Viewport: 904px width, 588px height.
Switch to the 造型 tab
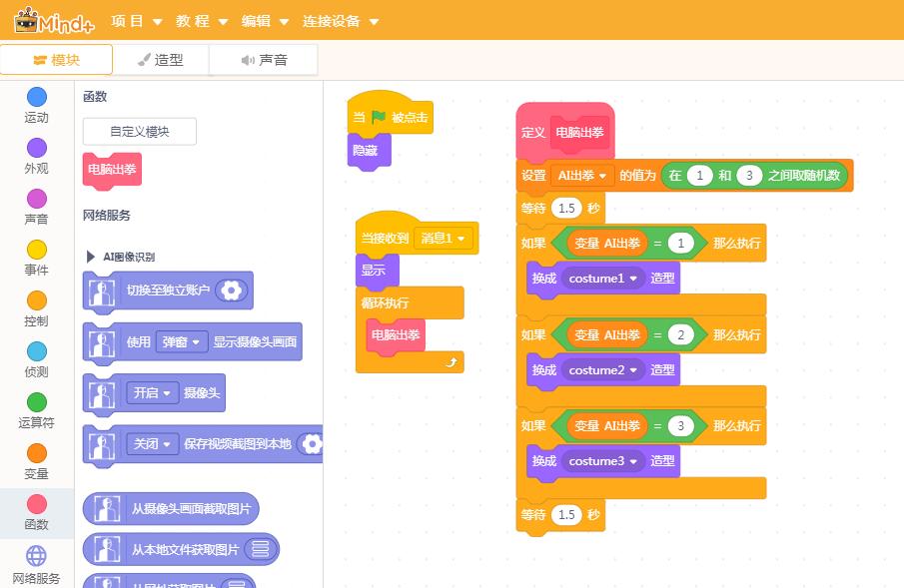[x=161, y=60]
